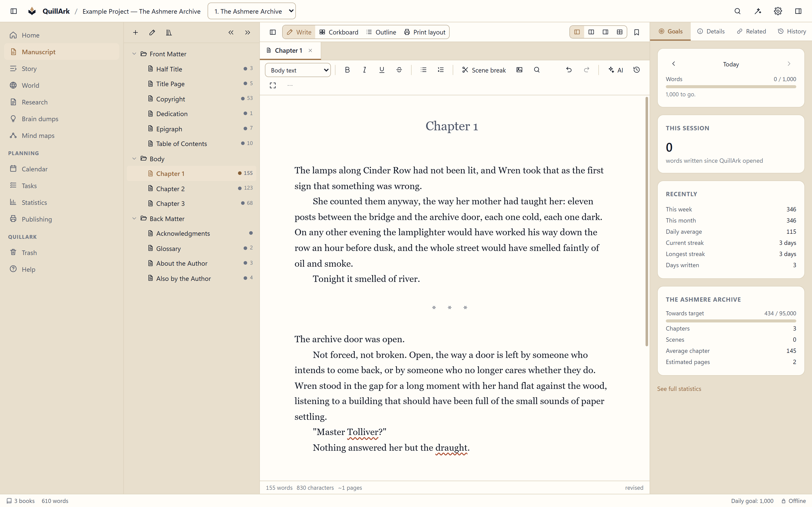
Task: Open the AI assistant tool
Action: point(616,70)
